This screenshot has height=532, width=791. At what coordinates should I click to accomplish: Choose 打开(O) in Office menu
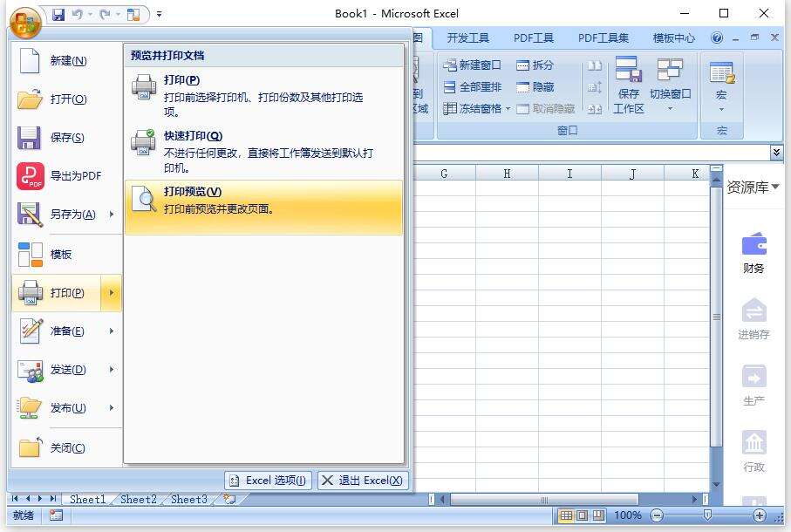(x=66, y=99)
